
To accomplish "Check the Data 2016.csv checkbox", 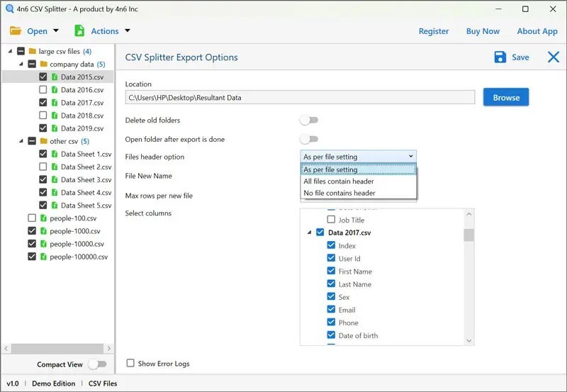I will pyautogui.click(x=43, y=90).
